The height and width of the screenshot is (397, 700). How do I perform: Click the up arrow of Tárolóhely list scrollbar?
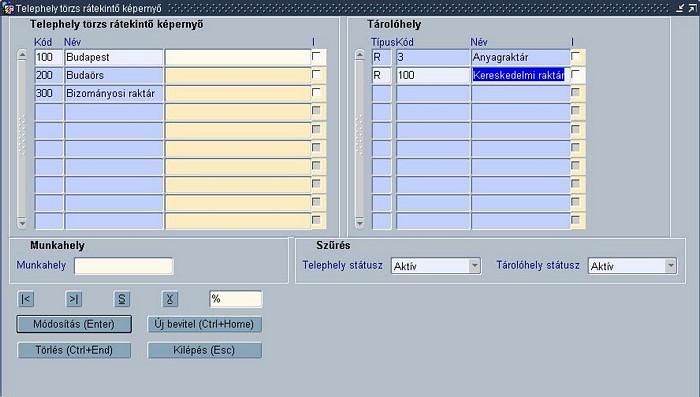[x=360, y=55]
